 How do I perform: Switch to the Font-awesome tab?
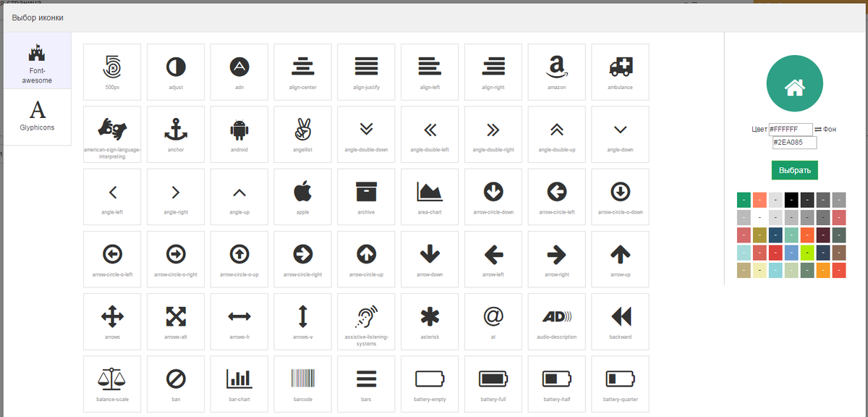click(x=38, y=61)
